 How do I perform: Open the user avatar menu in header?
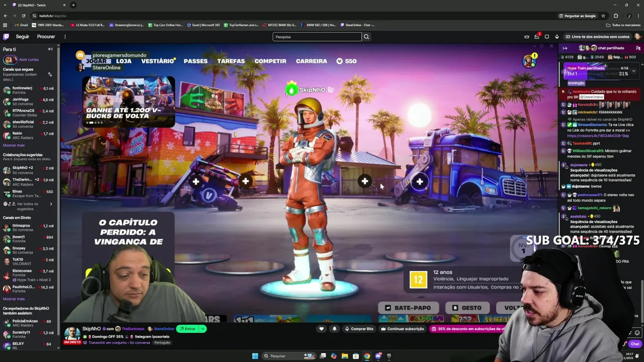click(x=637, y=37)
